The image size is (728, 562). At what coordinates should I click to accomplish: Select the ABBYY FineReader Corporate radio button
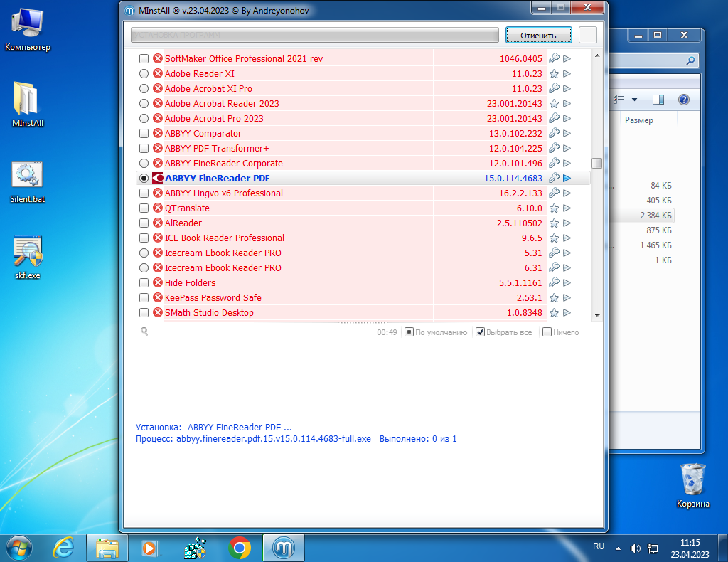pos(144,163)
